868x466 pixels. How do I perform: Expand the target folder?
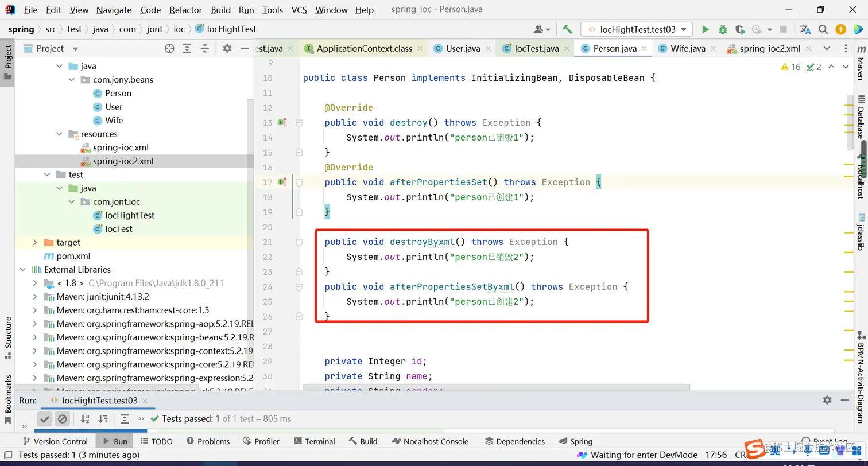click(x=35, y=243)
